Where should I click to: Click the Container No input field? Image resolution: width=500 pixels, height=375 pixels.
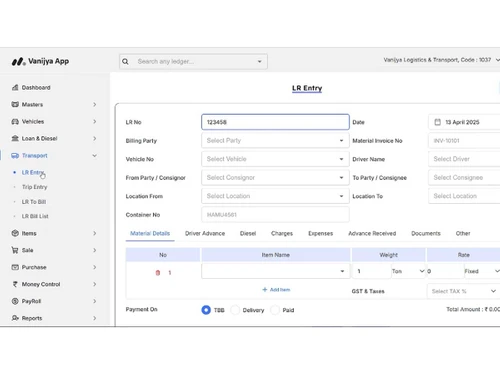tap(275, 215)
